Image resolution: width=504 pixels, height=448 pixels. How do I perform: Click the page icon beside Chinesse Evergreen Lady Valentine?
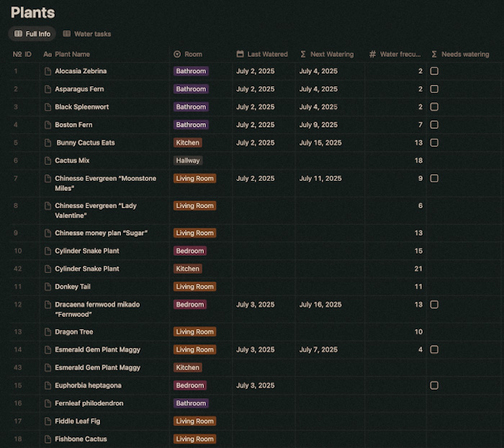point(48,205)
